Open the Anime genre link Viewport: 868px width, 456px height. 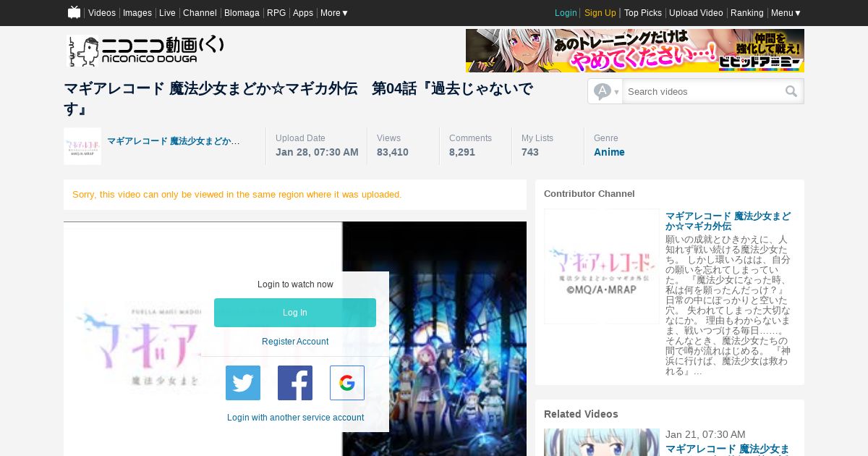[609, 152]
